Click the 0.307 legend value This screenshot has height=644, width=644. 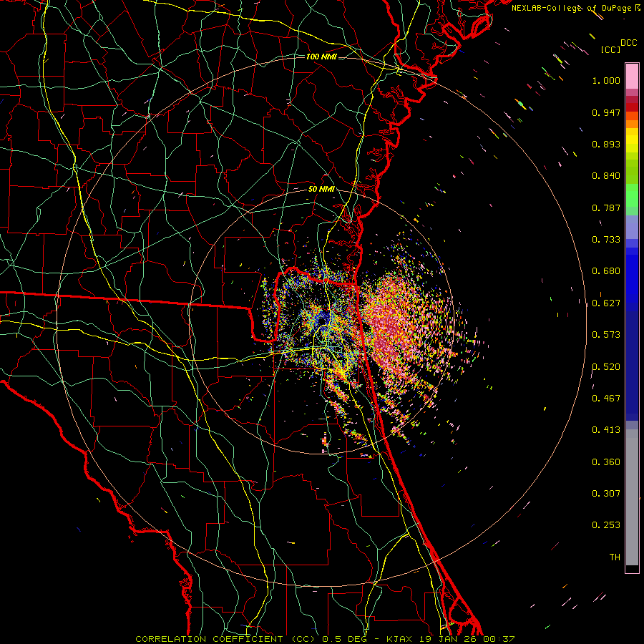[x=606, y=494]
